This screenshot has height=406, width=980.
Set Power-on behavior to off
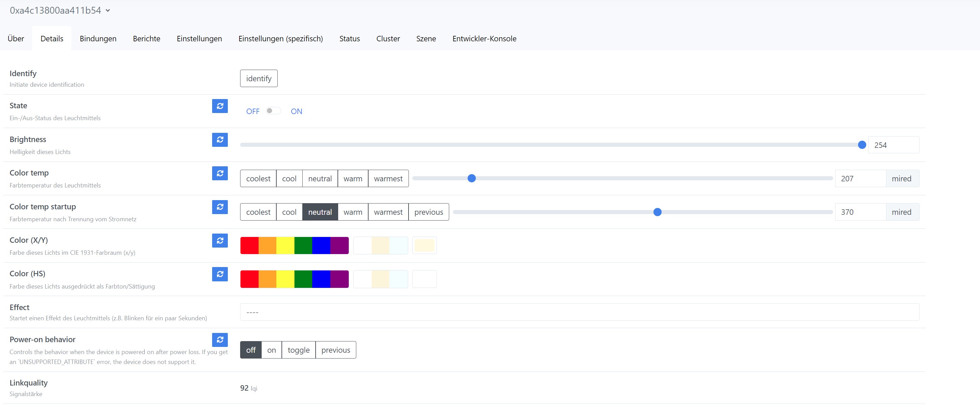point(251,350)
